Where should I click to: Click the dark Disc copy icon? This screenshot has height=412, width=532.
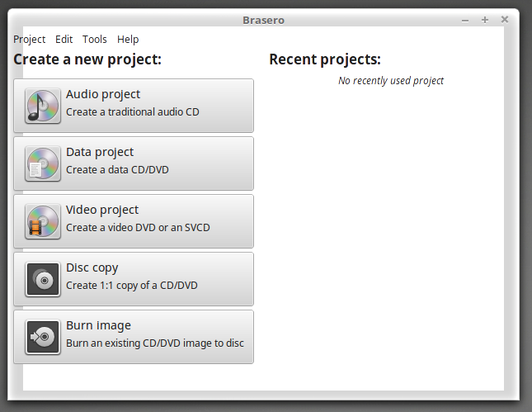(x=42, y=279)
